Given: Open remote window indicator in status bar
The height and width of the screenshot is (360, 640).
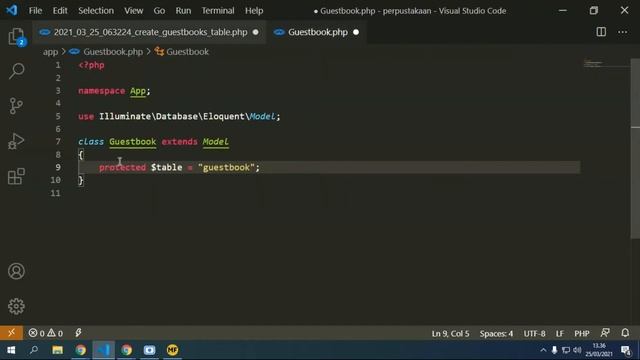Looking at the screenshot, I should 11,333.
